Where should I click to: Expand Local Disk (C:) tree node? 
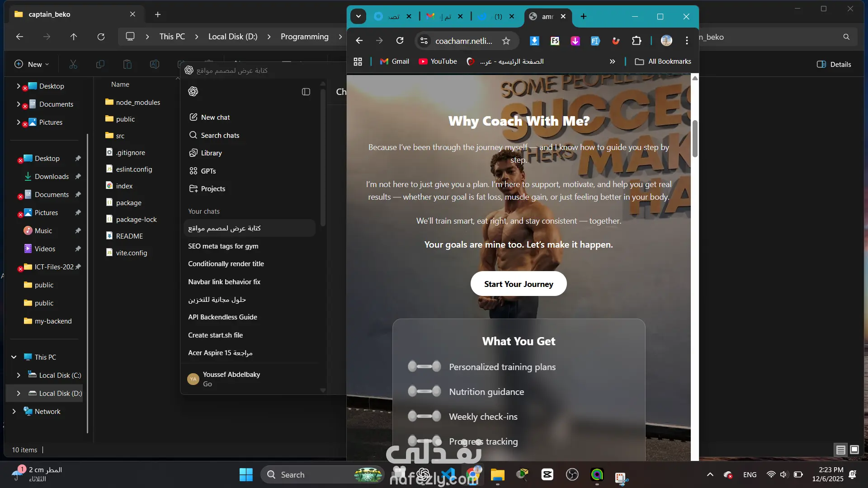coord(18,375)
